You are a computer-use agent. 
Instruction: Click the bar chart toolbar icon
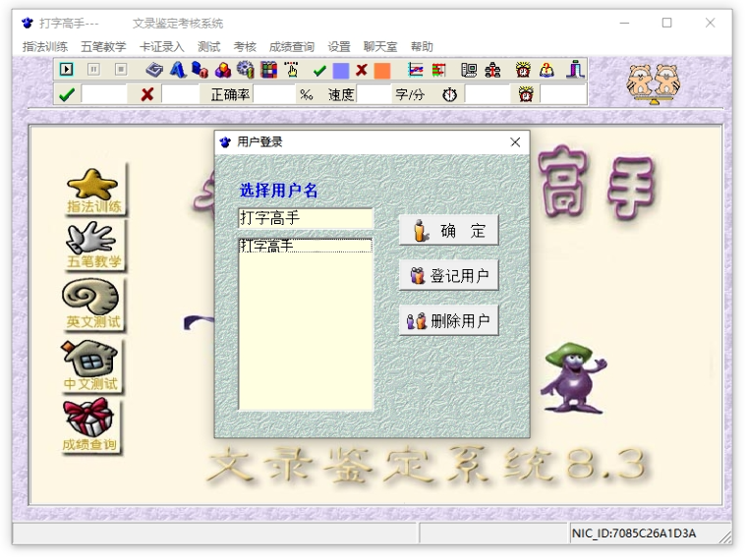(438, 70)
